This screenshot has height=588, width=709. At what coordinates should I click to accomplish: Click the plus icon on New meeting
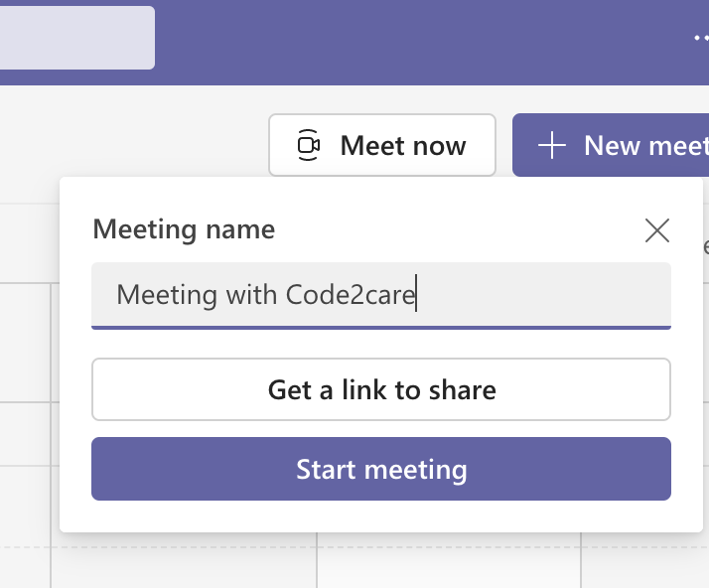pyautogui.click(x=551, y=145)
